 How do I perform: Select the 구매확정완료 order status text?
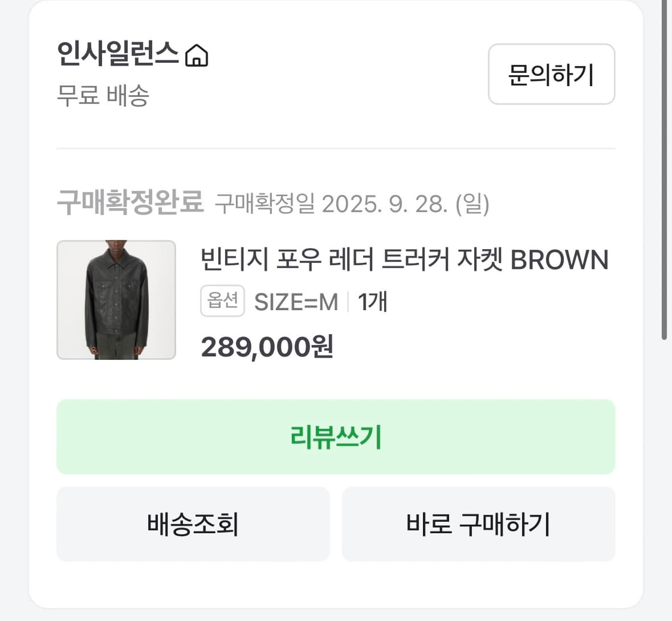pyautogui.click(x=130, y=203)
